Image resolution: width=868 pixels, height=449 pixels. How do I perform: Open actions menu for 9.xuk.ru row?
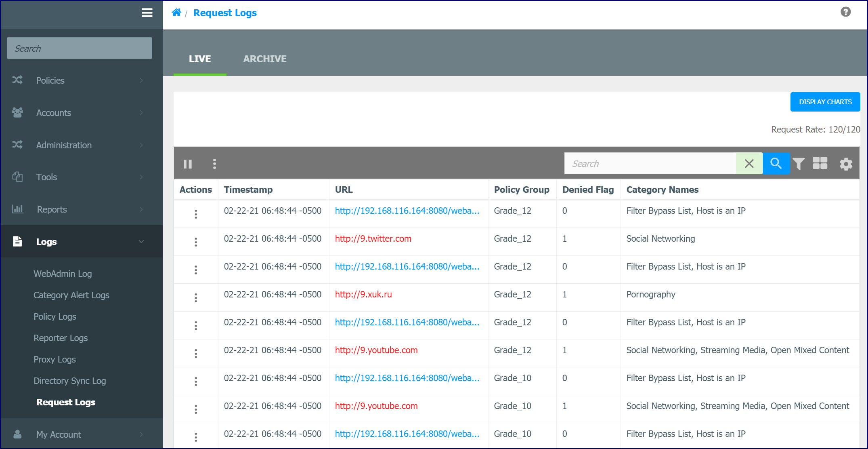pyautogui.click(x=196, y=297)
